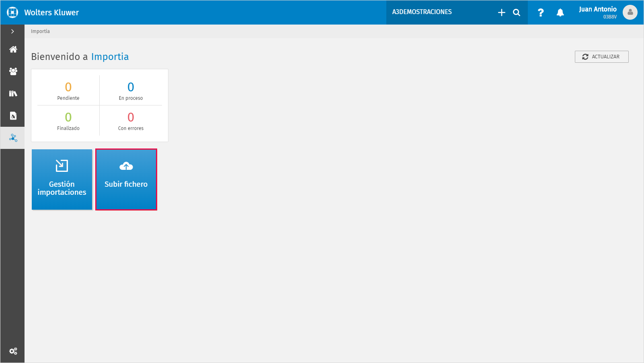Open the settings gears icon in the sidebar
Viewport: 644px width, 363px height.
(13, 351)
